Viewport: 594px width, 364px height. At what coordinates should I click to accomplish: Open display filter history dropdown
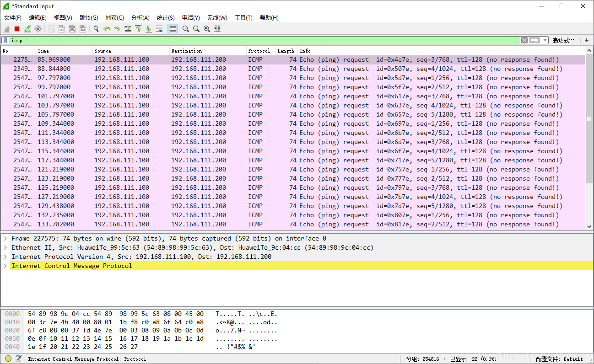(x=545, y=40)
